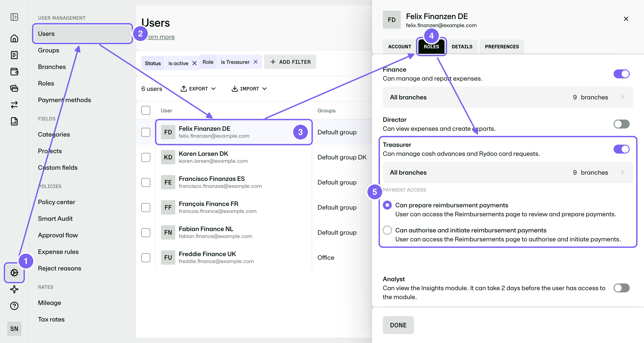Disable the Treasurer role switch
The height and width of the screenshot is (343, 644).
coord(621,149)
